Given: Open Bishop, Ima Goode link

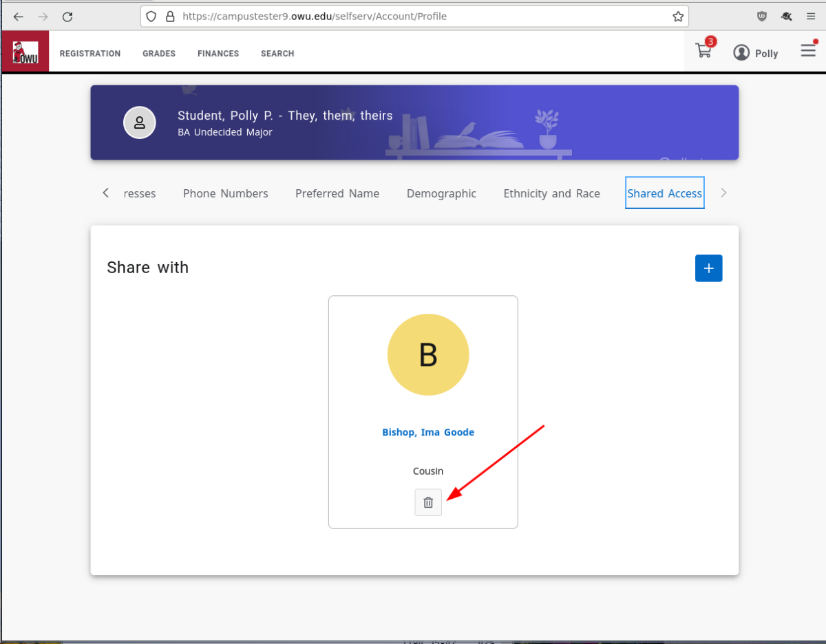Looking at the screenshot, I should coord(428,432).
